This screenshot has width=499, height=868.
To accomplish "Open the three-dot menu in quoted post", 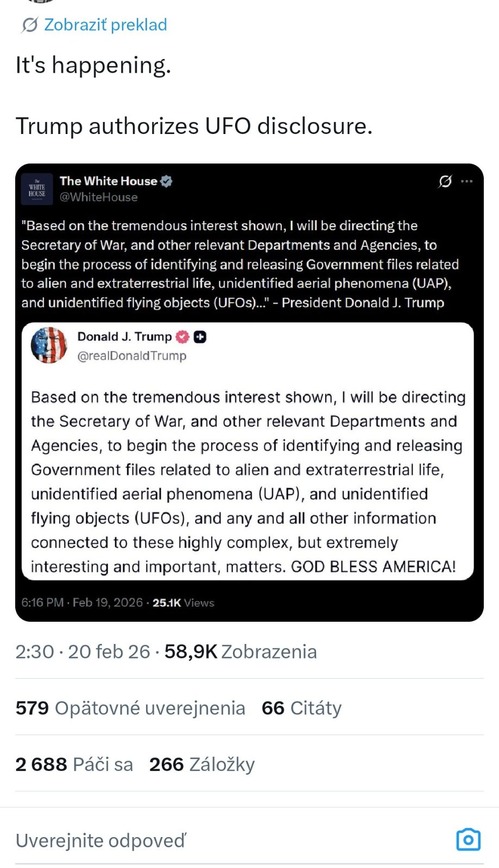I will coord(466,181).
